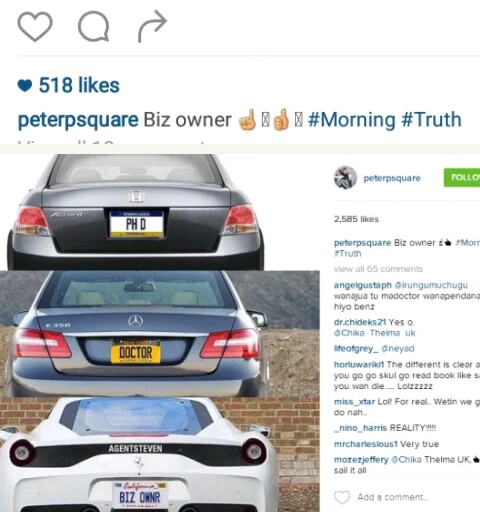The image size is (480, 512).
Task: Click the green Follow button
Action: pyautogui.click(x=462, y=177)
